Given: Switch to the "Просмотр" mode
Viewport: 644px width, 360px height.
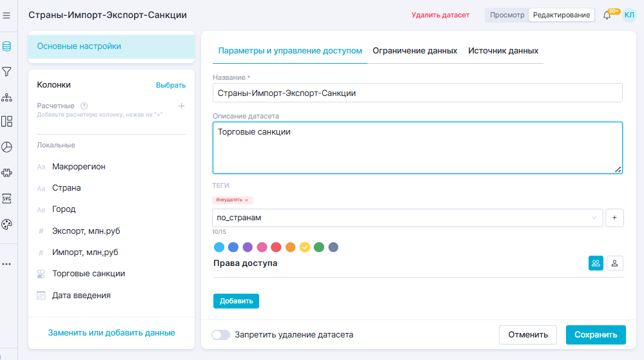Looking at the screenshot, I should pyautogui.click(x=507, y=15).
